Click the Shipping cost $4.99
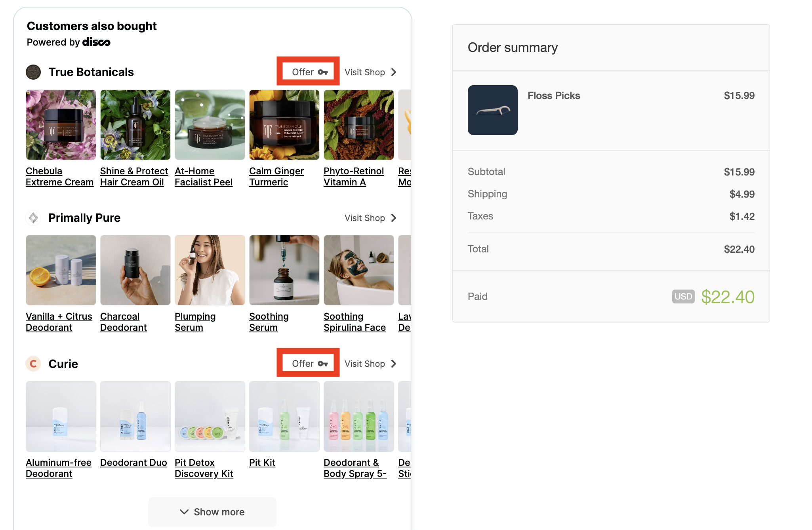This screenshot has width=812, height=530. point(742,194)
